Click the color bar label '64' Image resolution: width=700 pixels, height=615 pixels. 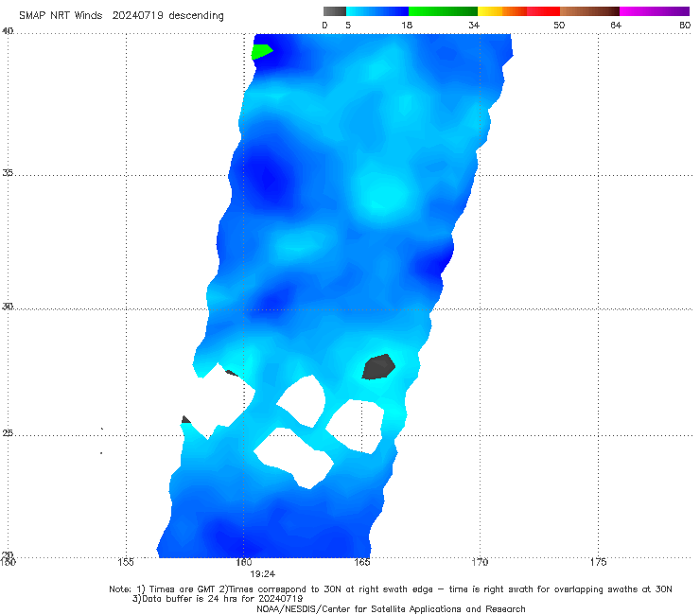pos(616,26)
